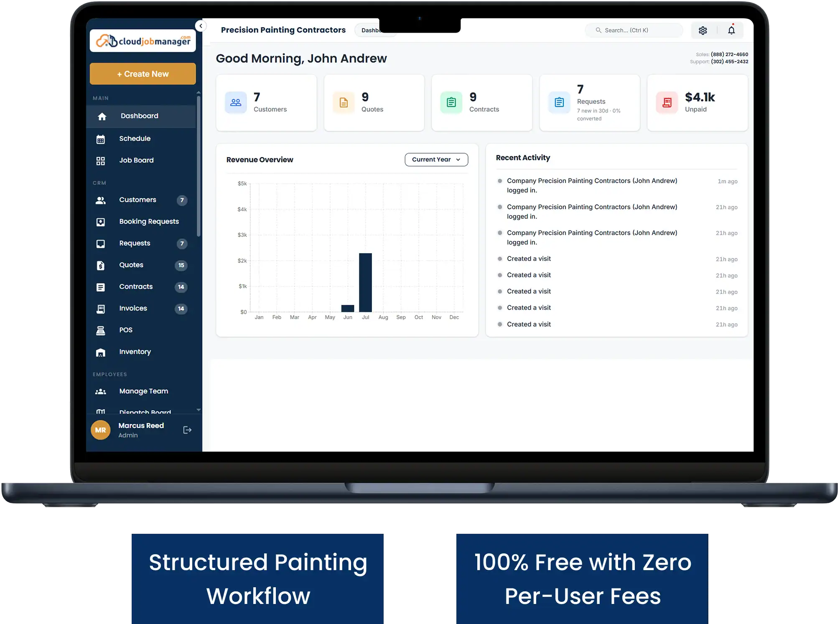Click the Marcus Reed profile avatar

click(x=100, y=430)
